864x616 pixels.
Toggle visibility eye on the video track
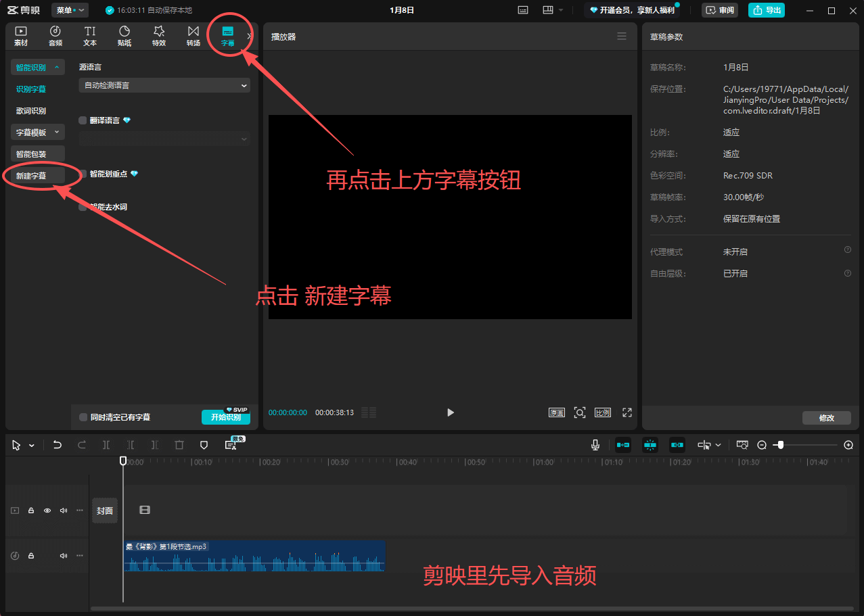tap(47, 511)
